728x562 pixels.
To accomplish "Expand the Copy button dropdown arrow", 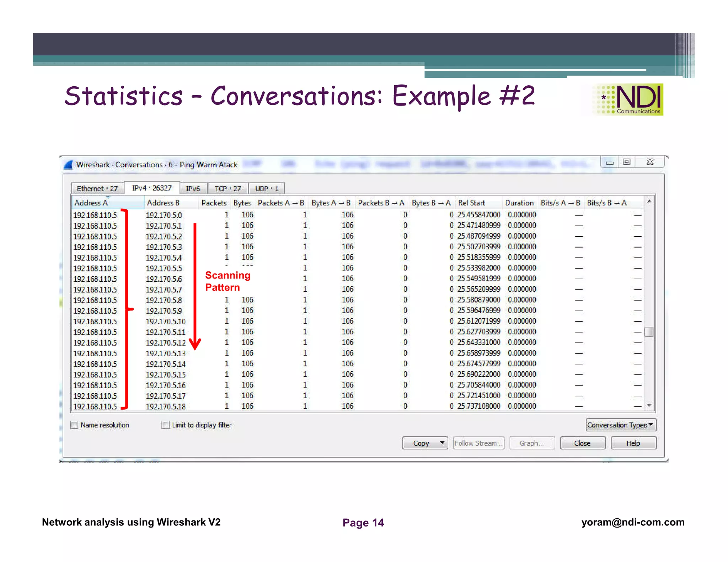I will (442, 443).
